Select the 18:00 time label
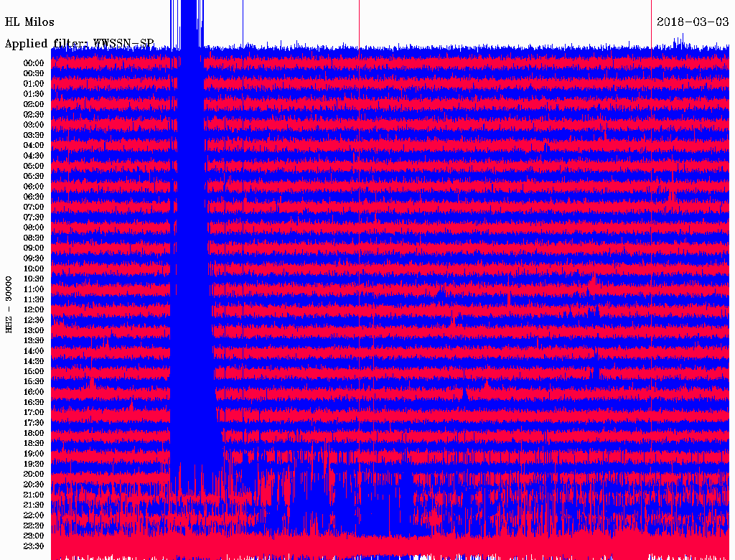The height and width of the screenshot is (560, 735). coord(34,433)
